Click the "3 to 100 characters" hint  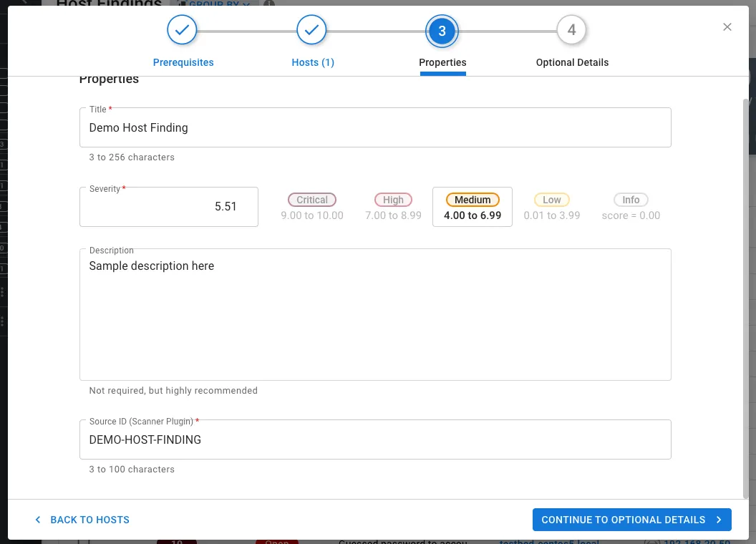point(132,470)
